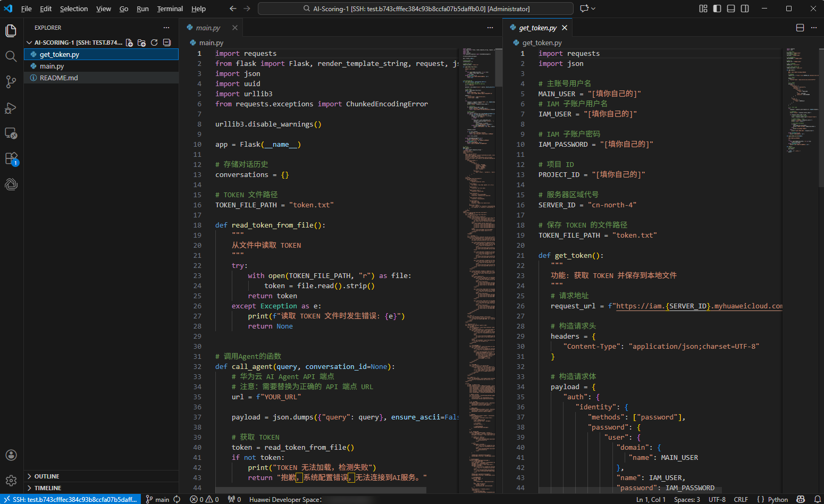Viewport: 824px width, 504px height.
Task: Toggle the bottom panel visibility
Action: coord(731,9)
